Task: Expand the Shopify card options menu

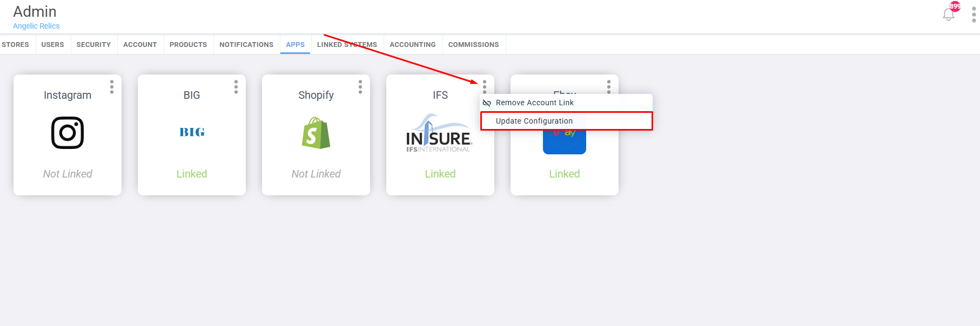Action: click(360, 87)
